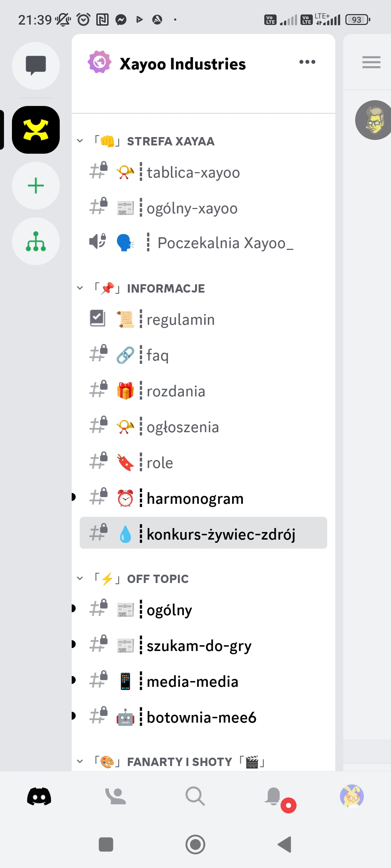This screenshot has height=868, width=391.
Task: Open server options three-dot menu
Action: click(x=307, y=62)
